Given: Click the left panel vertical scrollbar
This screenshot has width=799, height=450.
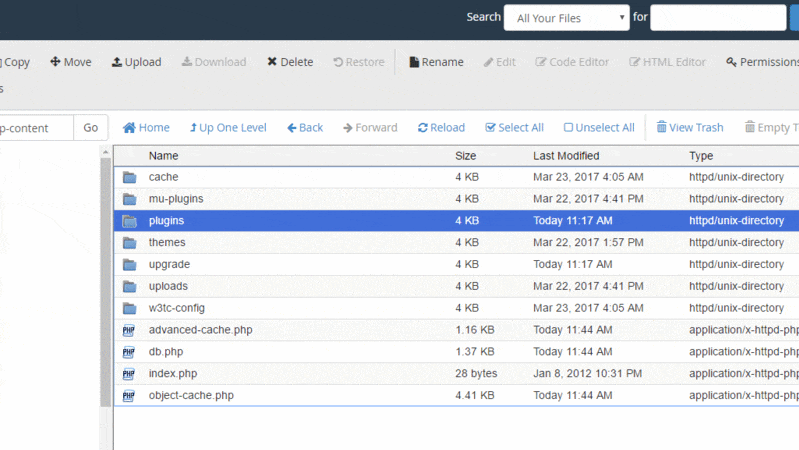Looking at the screenshot, I should point(105,282).
